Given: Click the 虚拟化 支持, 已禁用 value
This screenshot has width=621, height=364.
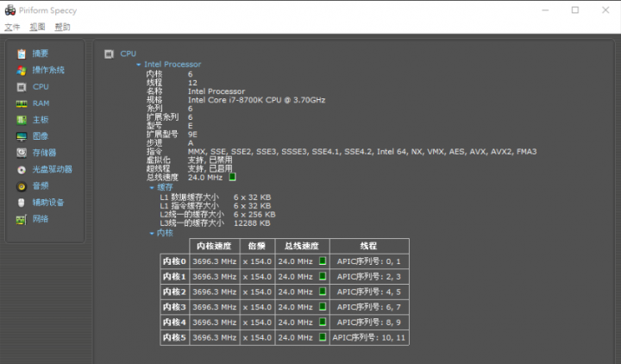Looking at the screenshot, I should 210,160.
